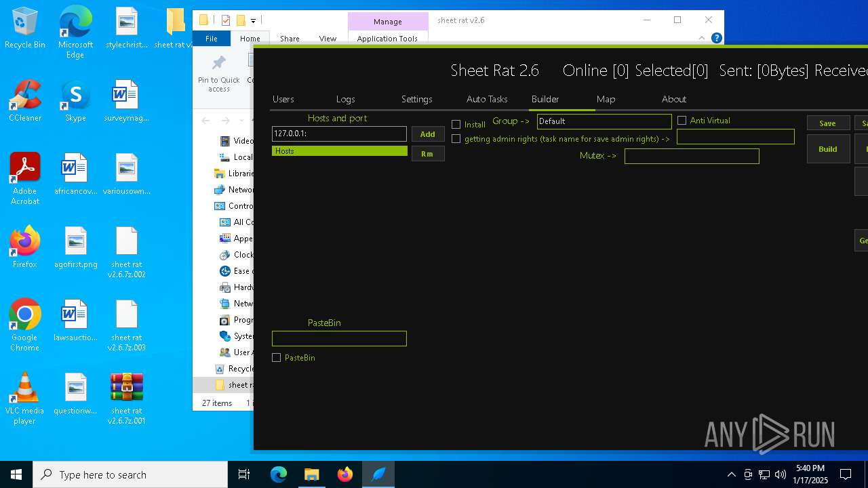Open the Group combo box showing Default

[604, 121]
